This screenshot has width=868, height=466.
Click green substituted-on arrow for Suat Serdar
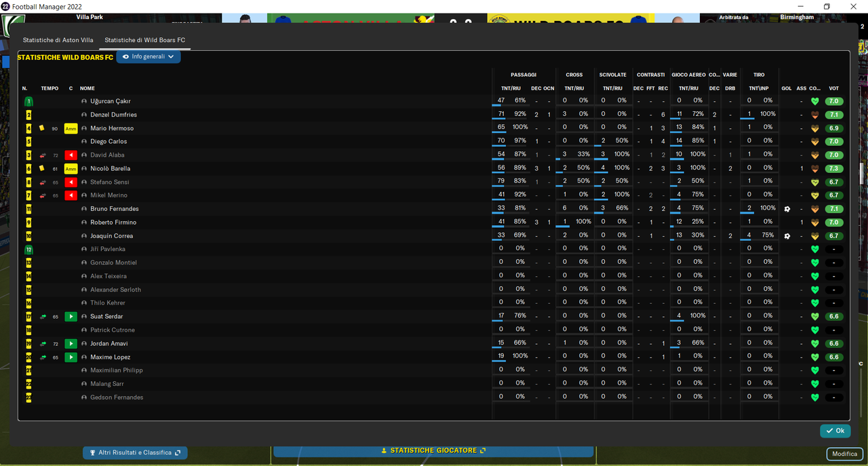(71, 317)
